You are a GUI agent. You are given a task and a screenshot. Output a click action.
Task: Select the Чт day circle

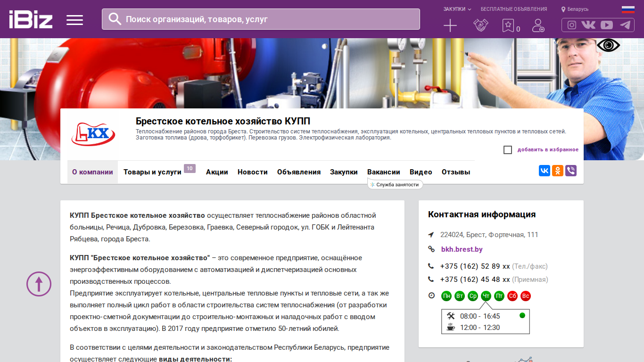pyautogui.click(x=486, y=296)
